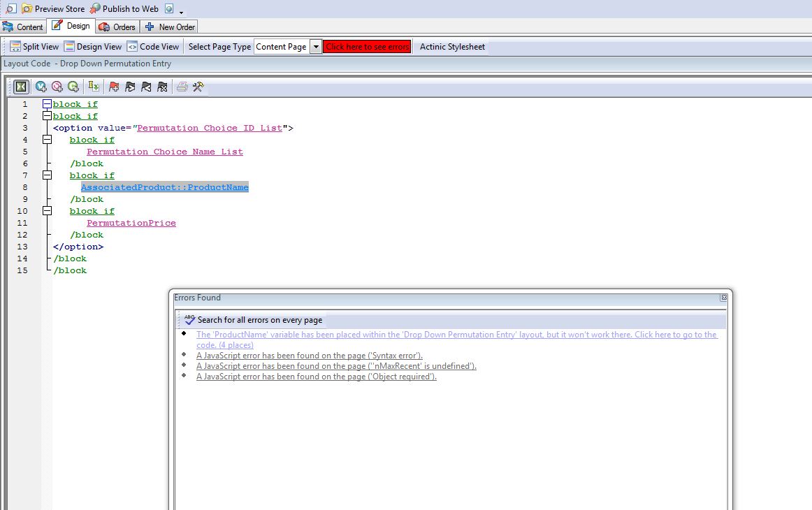Click the page preview magnifier icon

click(x=10, y=9)
